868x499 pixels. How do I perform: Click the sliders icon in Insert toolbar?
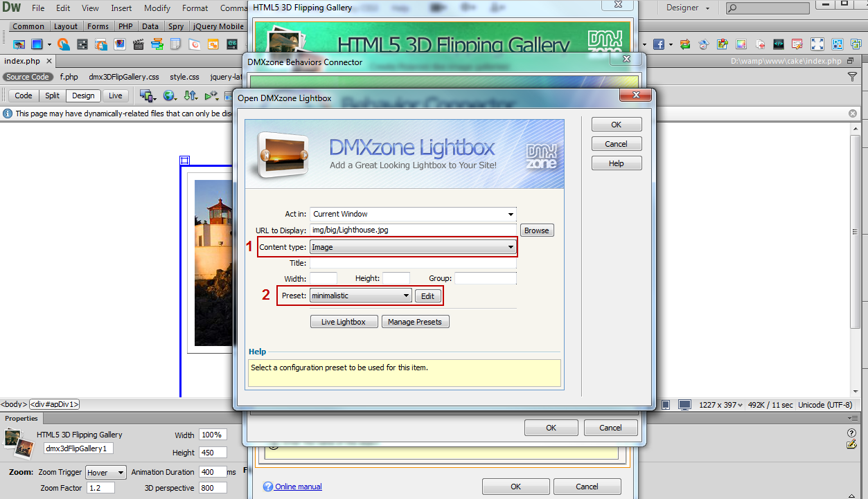(x=82, y=44)
